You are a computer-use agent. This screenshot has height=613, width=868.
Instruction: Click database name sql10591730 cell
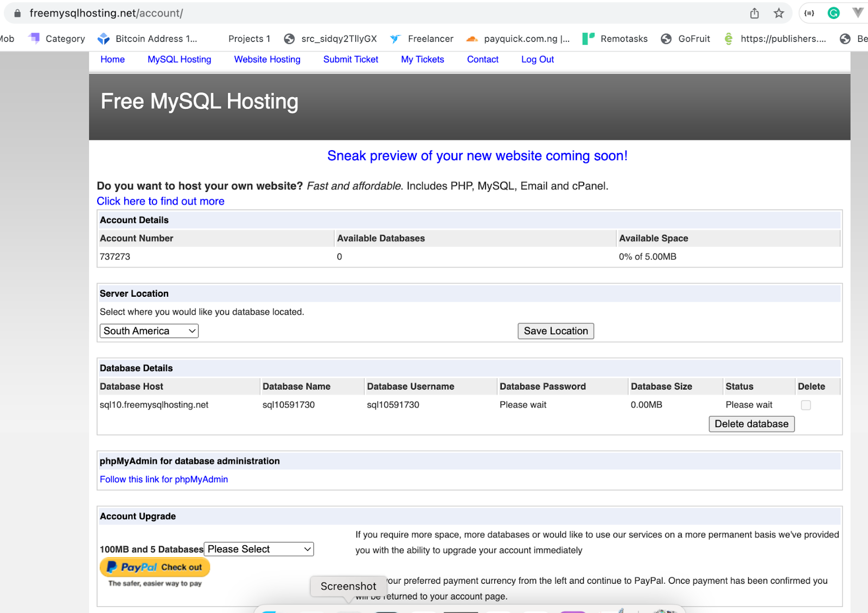pos(289,405)
